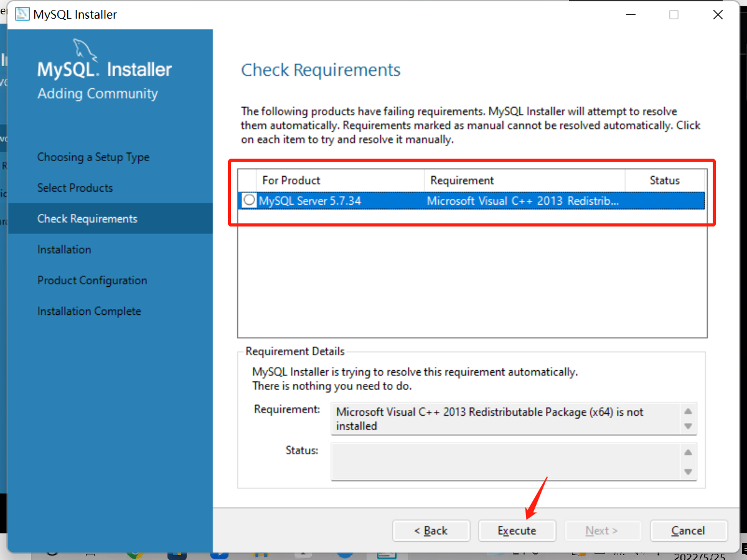Close the MySQL Installer window
The width and height of the screenshot is (747, 560).
click(x=718, y=14)
